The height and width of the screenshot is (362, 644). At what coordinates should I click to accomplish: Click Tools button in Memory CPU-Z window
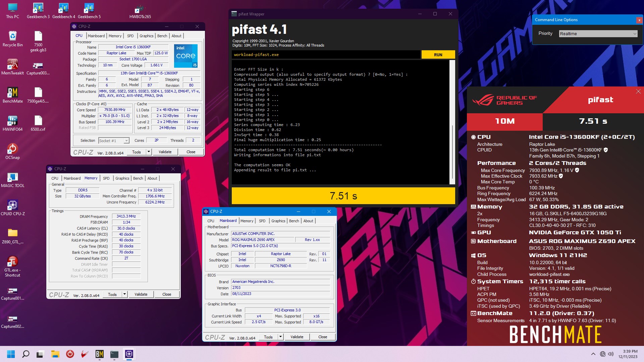[x=112, y=294]
